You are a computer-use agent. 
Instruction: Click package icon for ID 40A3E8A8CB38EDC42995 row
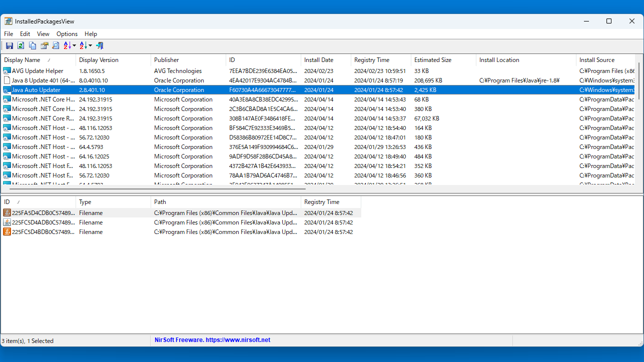pyautogui.click(x=7, y=99)
